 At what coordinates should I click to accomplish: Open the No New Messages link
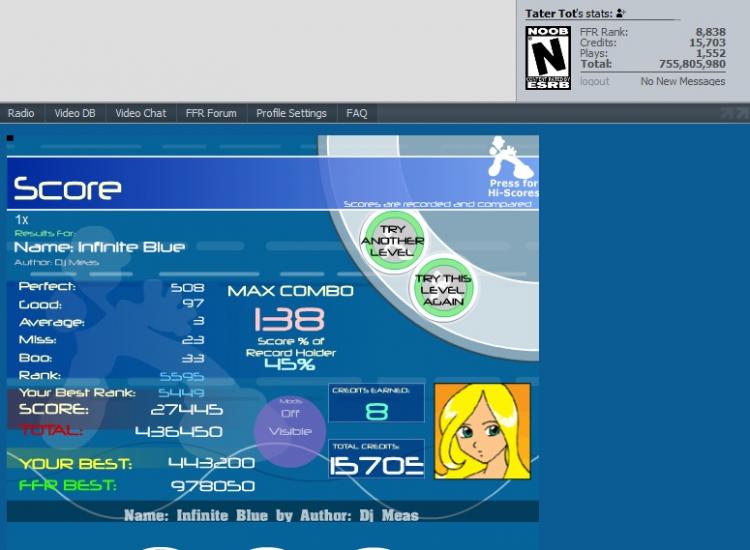pyautogui.click(x=683, y=81)
